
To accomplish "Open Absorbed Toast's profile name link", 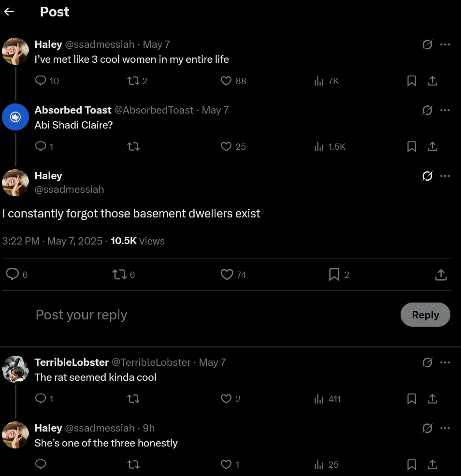I will pyautogui.click(x=73, y=110).
